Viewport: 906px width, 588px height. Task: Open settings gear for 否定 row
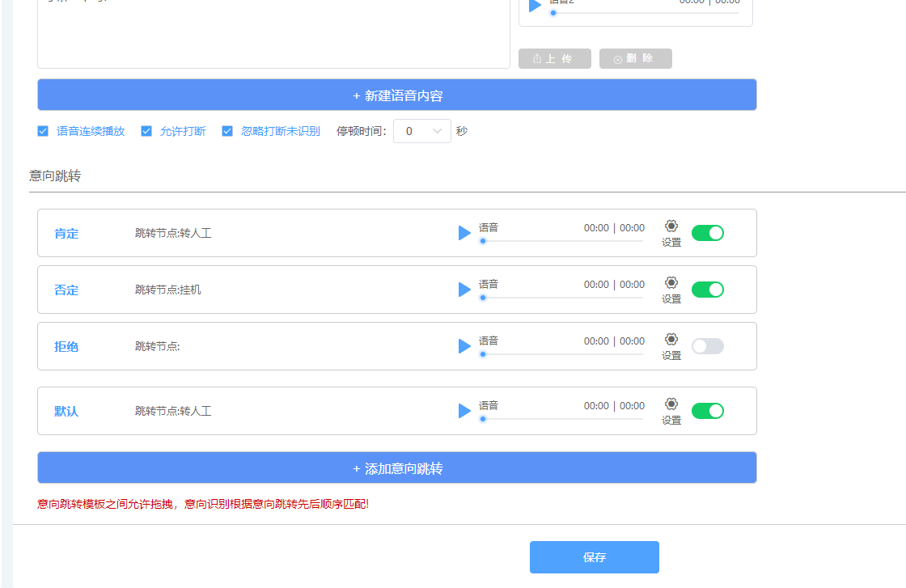pos(671,282)
